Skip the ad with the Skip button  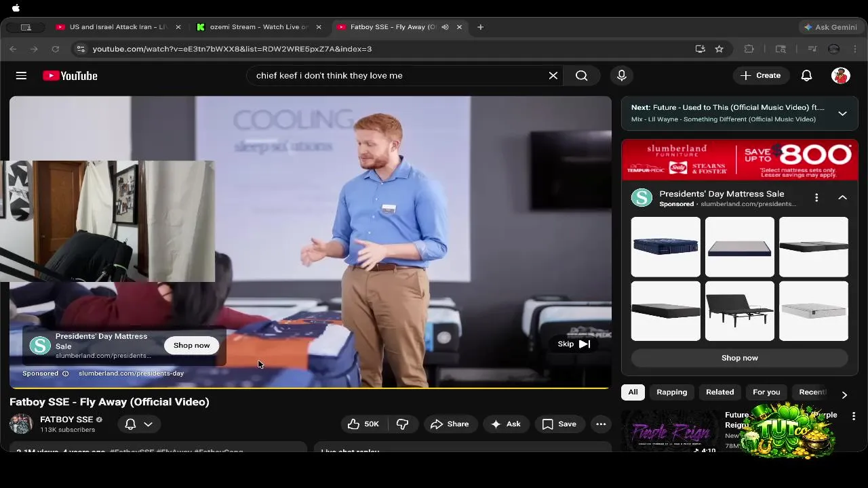coord(574,344)
